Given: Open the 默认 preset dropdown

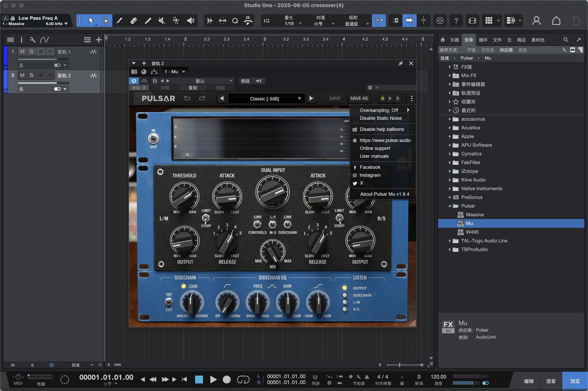Looking at the screenshot, I should coord(203,81).
